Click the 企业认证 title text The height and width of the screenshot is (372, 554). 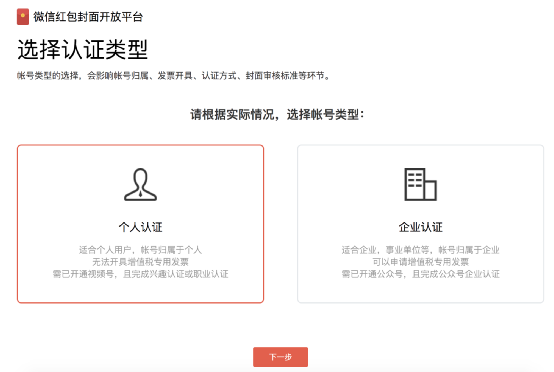click(420, 227)
